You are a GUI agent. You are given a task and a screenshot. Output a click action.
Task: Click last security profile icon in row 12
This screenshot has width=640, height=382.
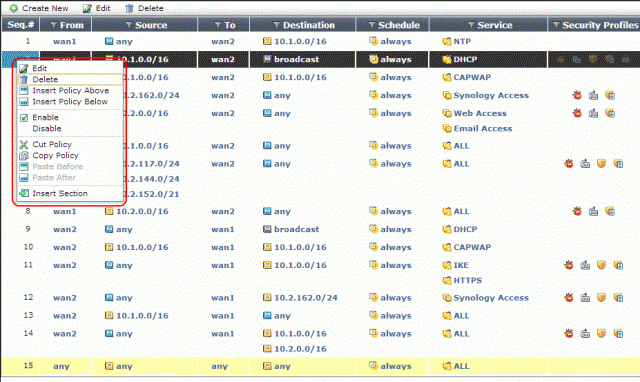pos(618,298)
